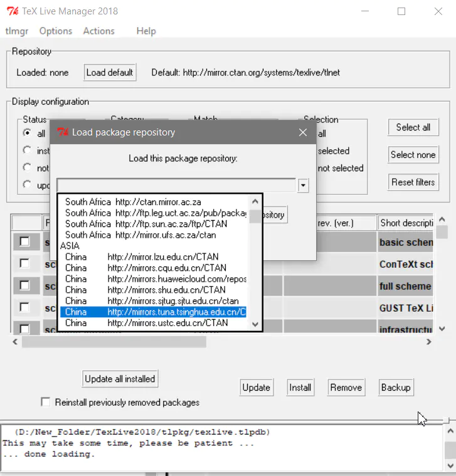456x476 pixels.
Task: Click the mirror list scrollbar thumb
Action: 255,216
